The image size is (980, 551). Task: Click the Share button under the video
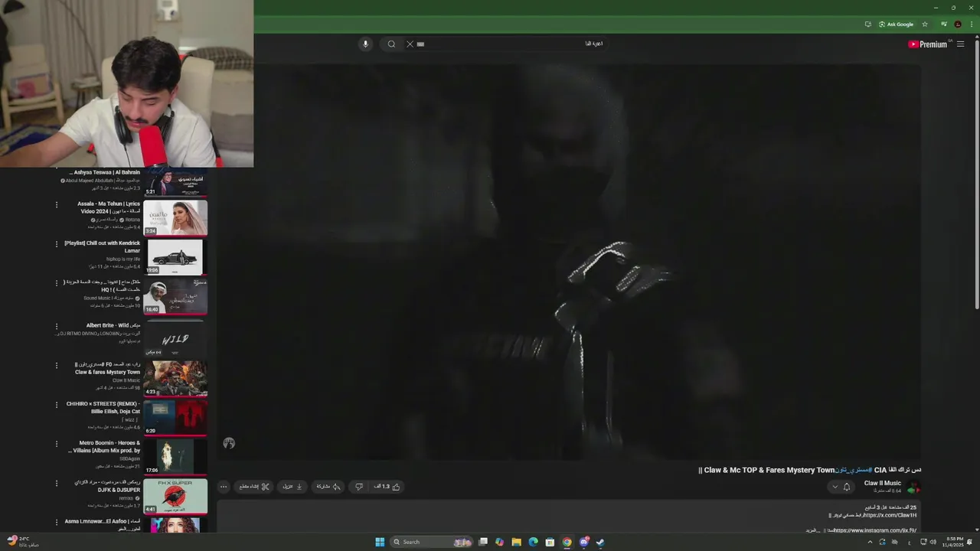tap(329, 487)
